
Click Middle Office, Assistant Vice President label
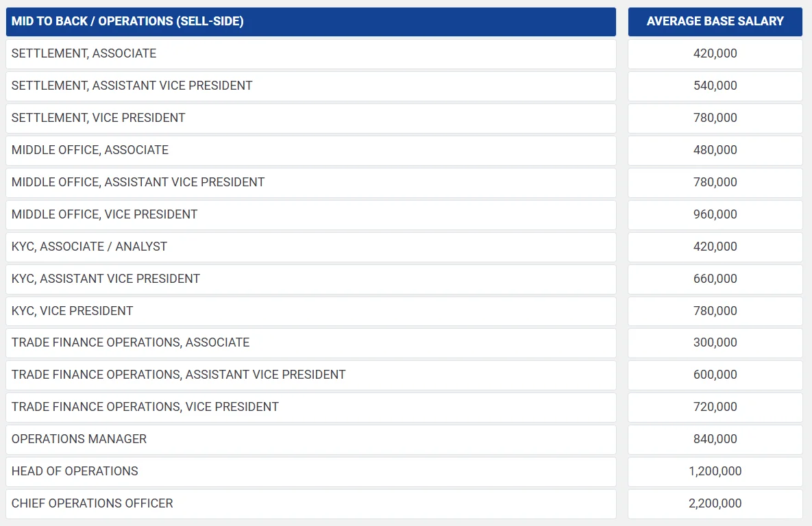point(138,182)
